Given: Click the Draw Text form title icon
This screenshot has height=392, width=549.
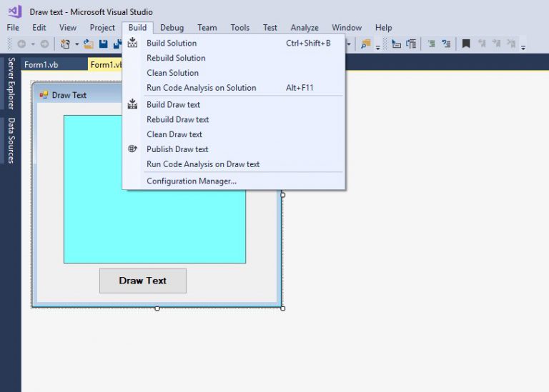Looking at the screenshot, I should (x=44, y=95).
